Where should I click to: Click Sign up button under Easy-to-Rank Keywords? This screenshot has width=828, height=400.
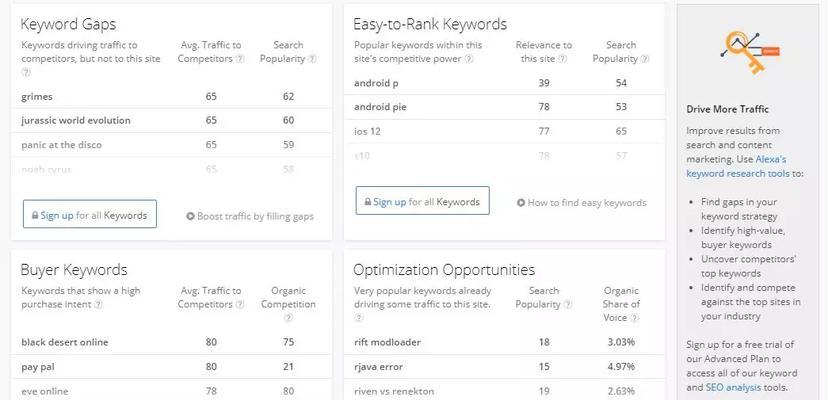pyautogui.click(x=422, y=201)
